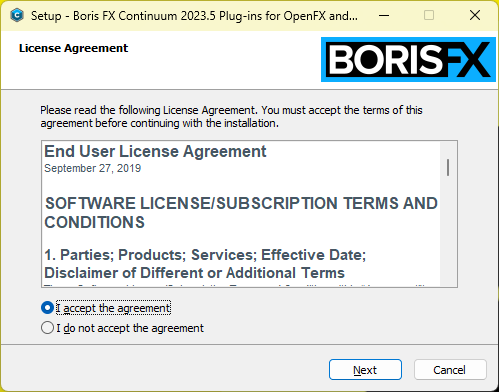This screenshot has width=499, height=392.
Task: Click the Boris FX logo banner
Action: pyautogui.click(x=408, y=59)
